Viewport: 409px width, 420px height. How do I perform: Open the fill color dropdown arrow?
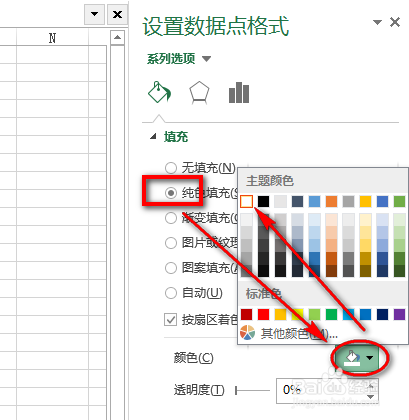pyautogui.click(x=370, y=358)
